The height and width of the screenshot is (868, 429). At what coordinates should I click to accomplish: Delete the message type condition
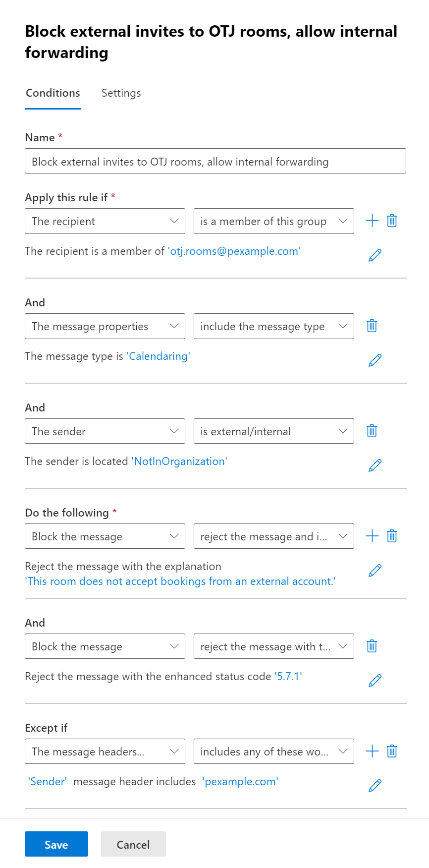pos(372,326)
